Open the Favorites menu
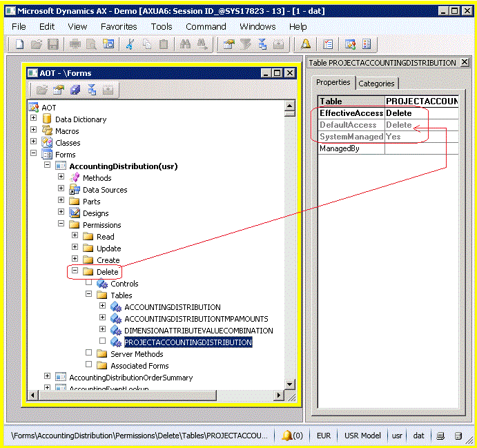Image resolution: width=477 pixels, height=448 pixels. tap(119, 27)
